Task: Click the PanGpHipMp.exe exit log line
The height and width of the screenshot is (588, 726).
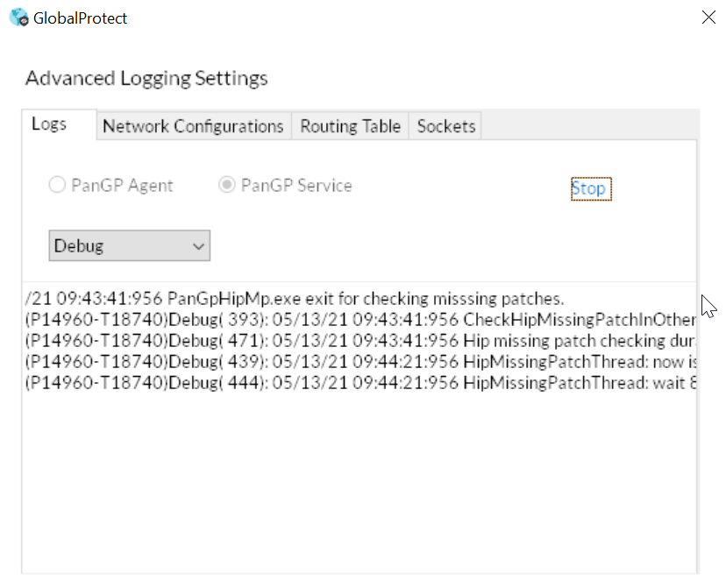Action: pos(295,298)
